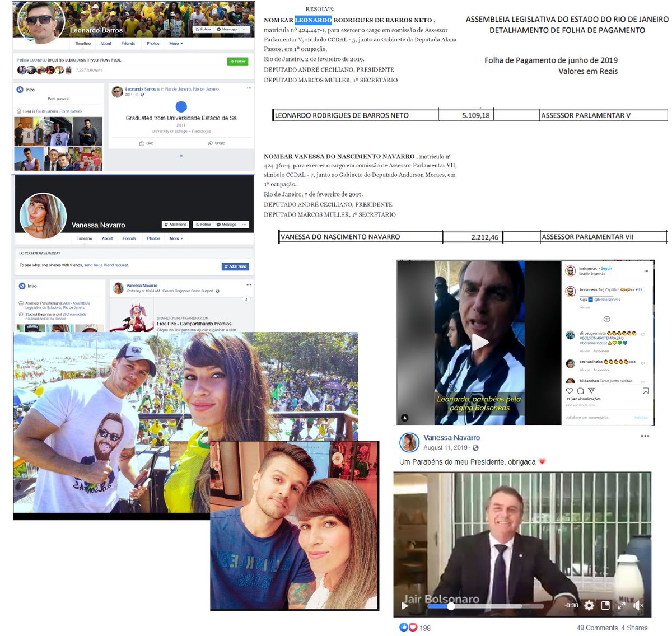Click the Lives in Rio de Janeiro link
Image resolution: width=672 pixels, height=636 pixels.
pos(59,111)
